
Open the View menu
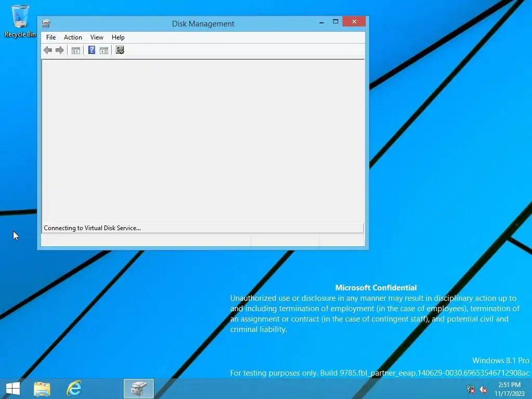[x=97, y=37]
